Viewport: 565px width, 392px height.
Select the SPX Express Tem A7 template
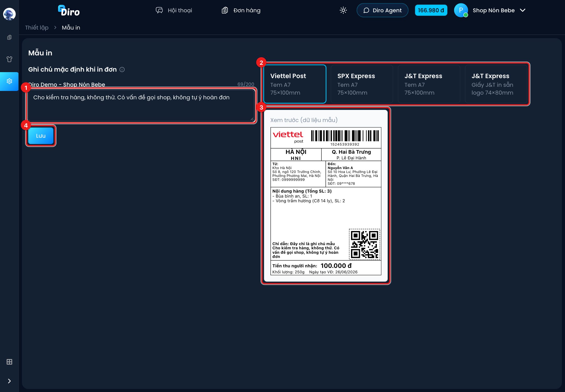tap(362, 84)
